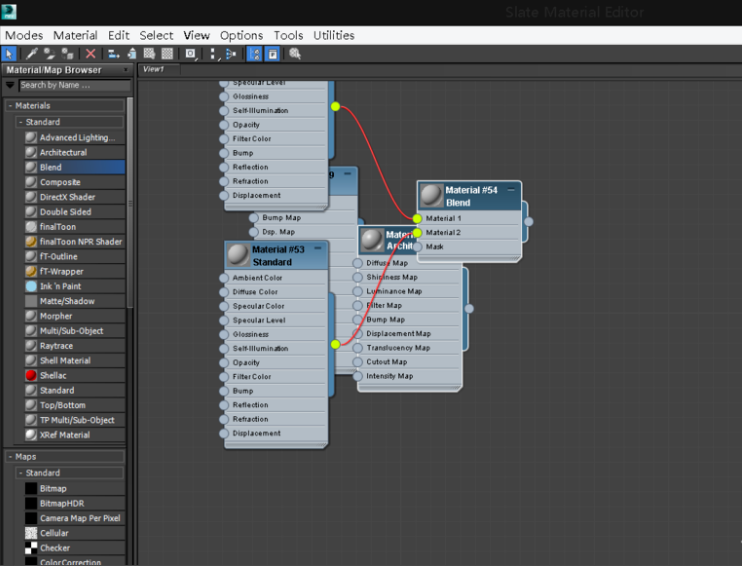Click the Bitmap map icon
Screen dimensions: 742x566
pos(31,488)
